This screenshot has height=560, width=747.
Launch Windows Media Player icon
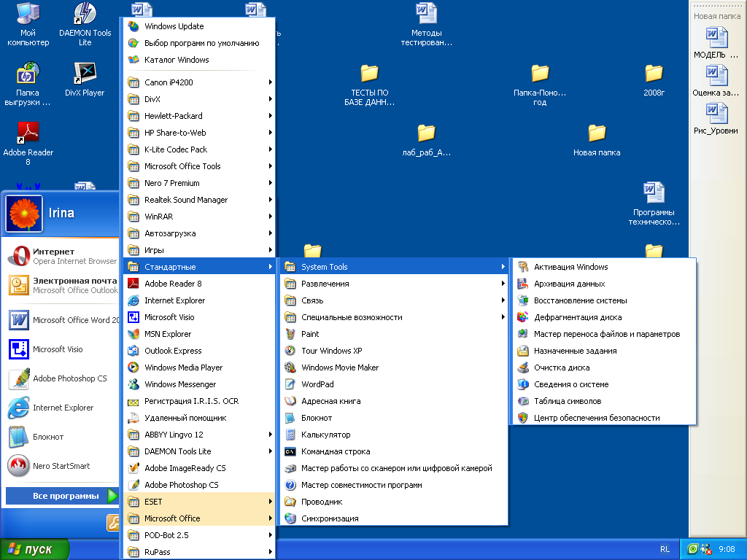coord(133,367)
